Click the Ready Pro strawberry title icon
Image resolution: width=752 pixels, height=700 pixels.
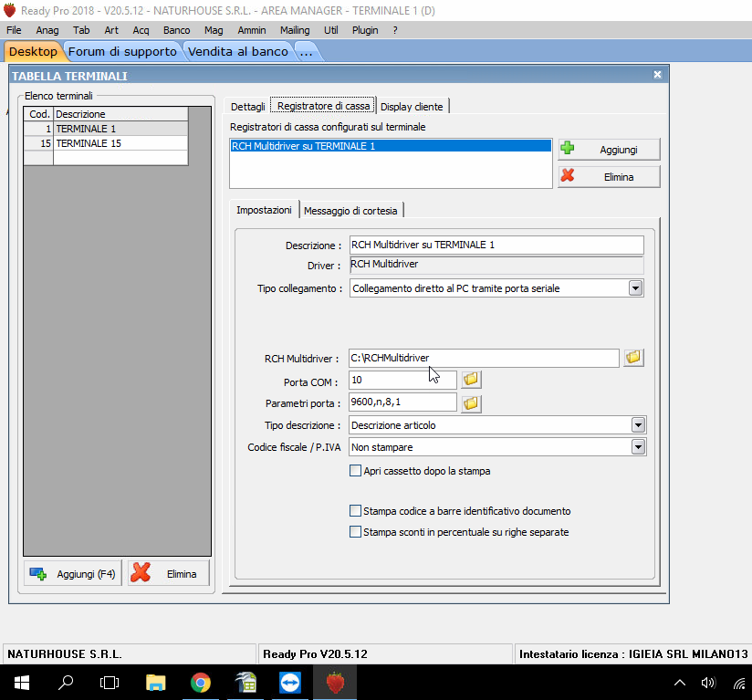pyautogui.click(x=10, y=10)
